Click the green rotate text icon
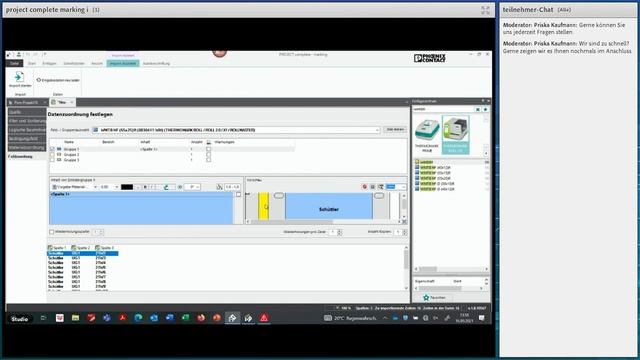Viewport: 640px width, 360px height. click(x=166, y=187)
